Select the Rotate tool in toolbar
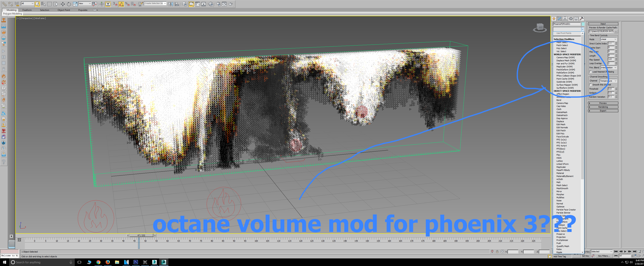The width and height of the screenshot is (644, 266). pyautogui.click(x=69, y=4)
